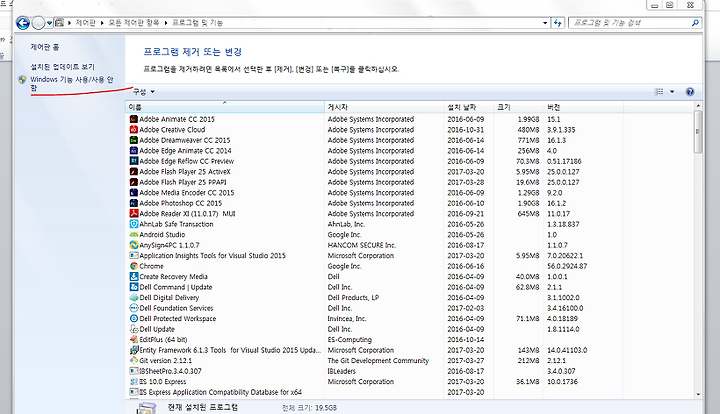Click the Dell Products, LP publisher cell
Image resolution: width=720 pixels, height=414 pixels.
pos(353,297)
